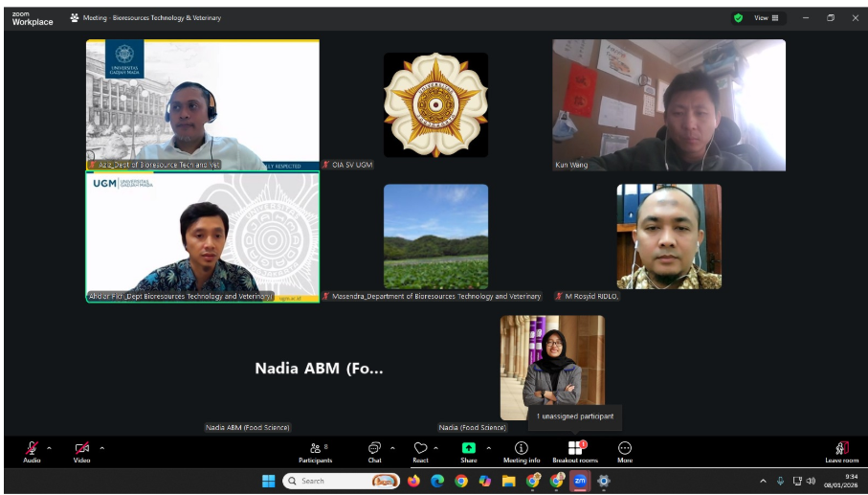
Task: Click the Leave room button
Action: (x=842, y=450)
